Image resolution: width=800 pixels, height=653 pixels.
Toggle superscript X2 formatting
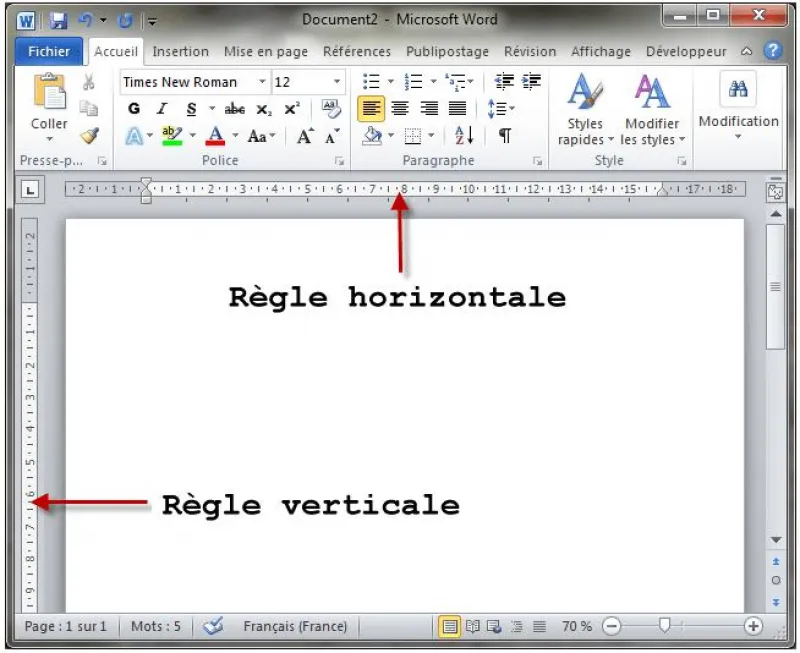pyautogui.click(x=292, y=109)
